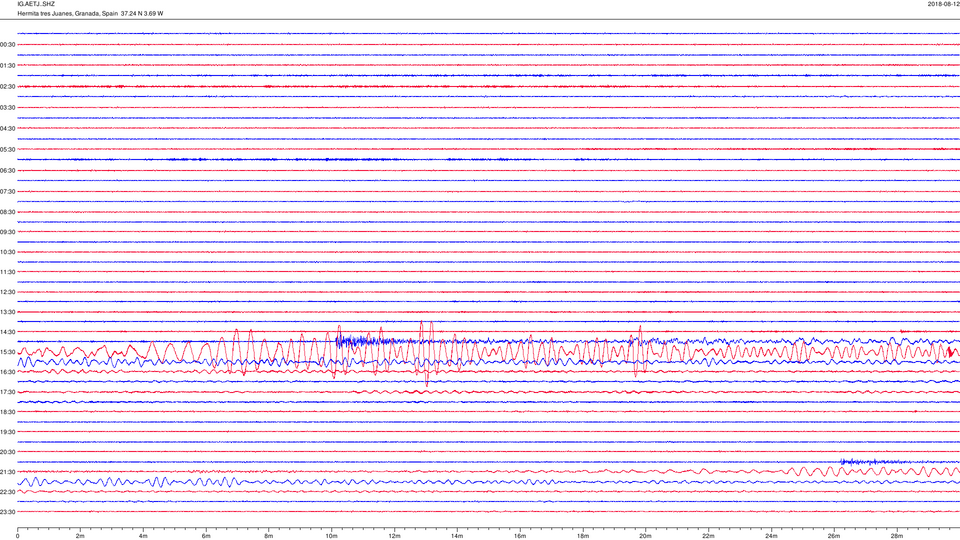960x540 pixels.
Task: Click the 4m tick on the time axis
Action: pyautogui.click(x=143, y=536)
